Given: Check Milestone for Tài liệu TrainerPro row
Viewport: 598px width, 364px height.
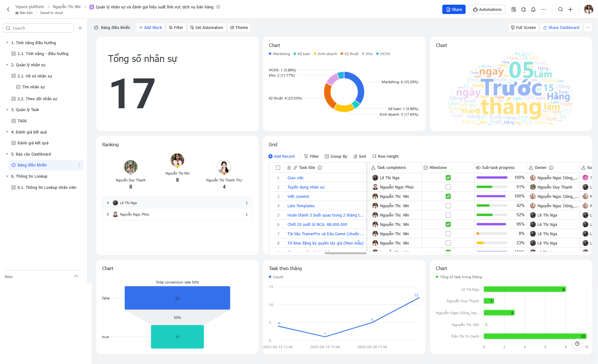Looking at the screenshot, I should click(448, 234).
